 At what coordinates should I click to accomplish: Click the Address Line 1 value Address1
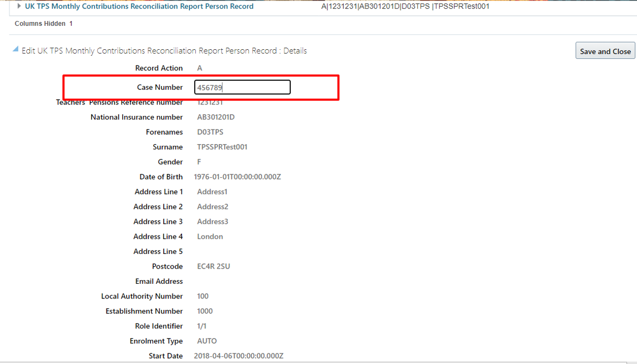pos(212,192)
